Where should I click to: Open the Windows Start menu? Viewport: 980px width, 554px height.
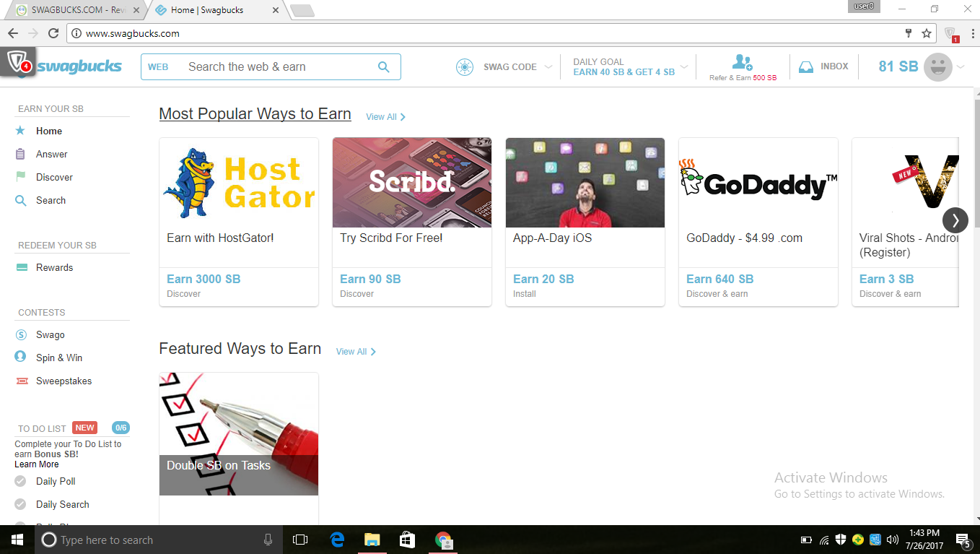coord(17,540)
